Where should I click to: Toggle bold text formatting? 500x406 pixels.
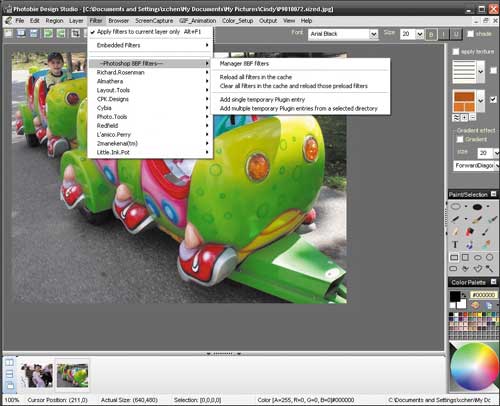[431, 34]
